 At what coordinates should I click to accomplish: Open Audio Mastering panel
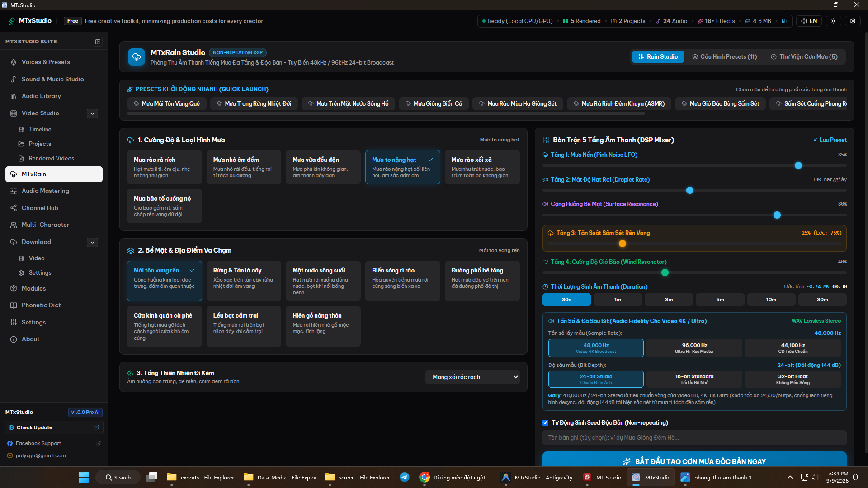point(54,191)
